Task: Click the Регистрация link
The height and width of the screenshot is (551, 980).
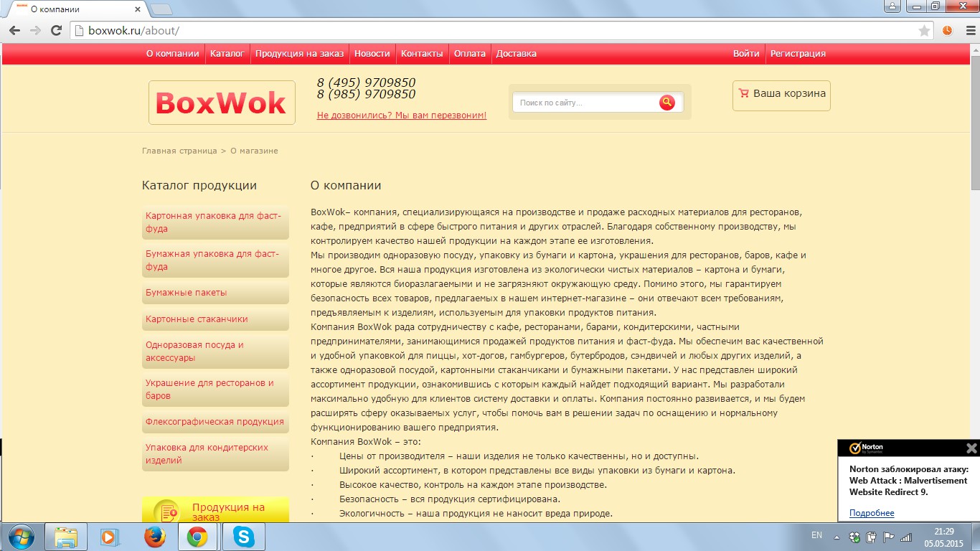Action: (x=798, y=54)
